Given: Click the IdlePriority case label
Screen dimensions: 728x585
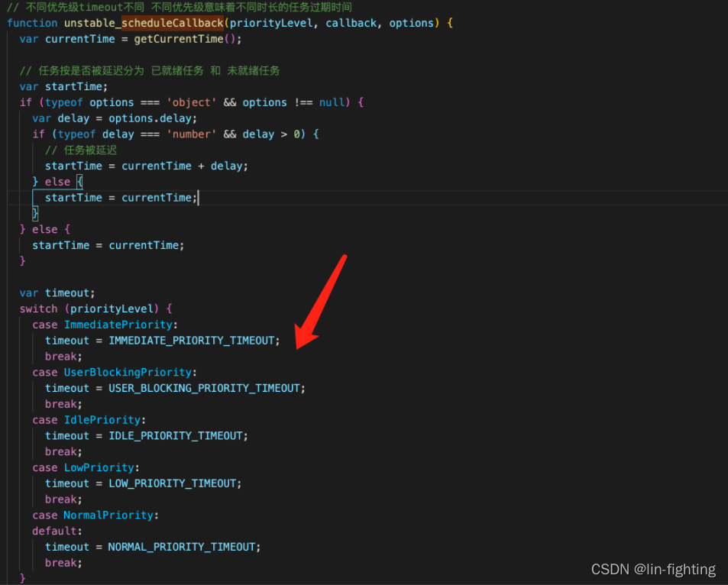Looking at the screenshot, I should pos(102,420).
